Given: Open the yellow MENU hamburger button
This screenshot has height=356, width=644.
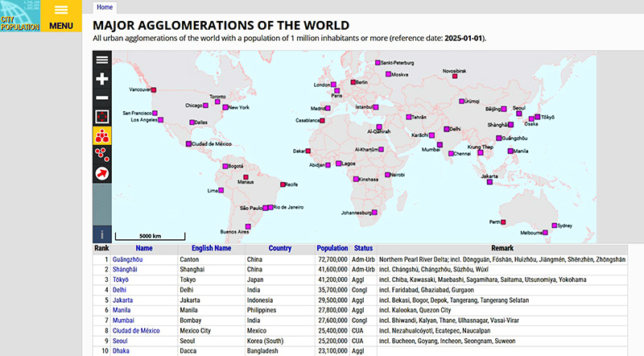Looking at the screenshot, I should (61, 16).
